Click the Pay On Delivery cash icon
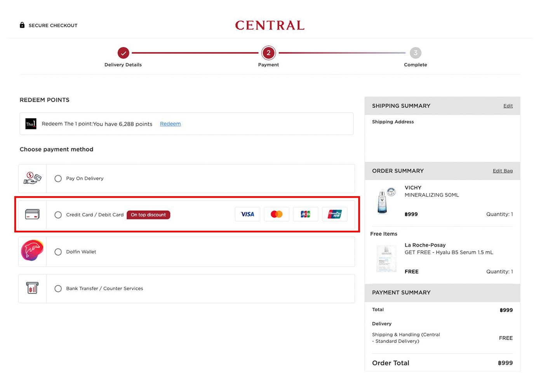536x392 pixels. 32,178
